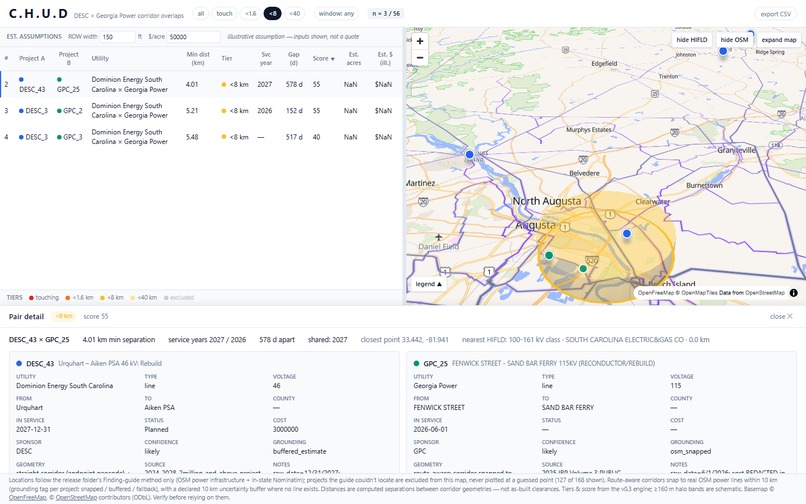
Task: Click green marker in Augusta
Action: 549,255
